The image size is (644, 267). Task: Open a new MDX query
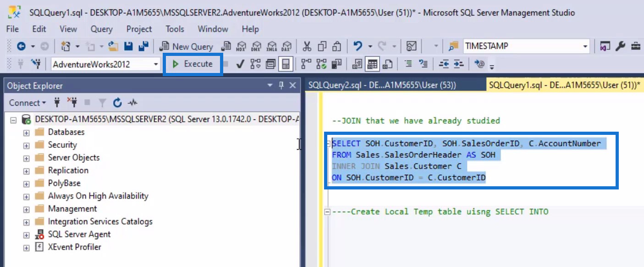241,46
